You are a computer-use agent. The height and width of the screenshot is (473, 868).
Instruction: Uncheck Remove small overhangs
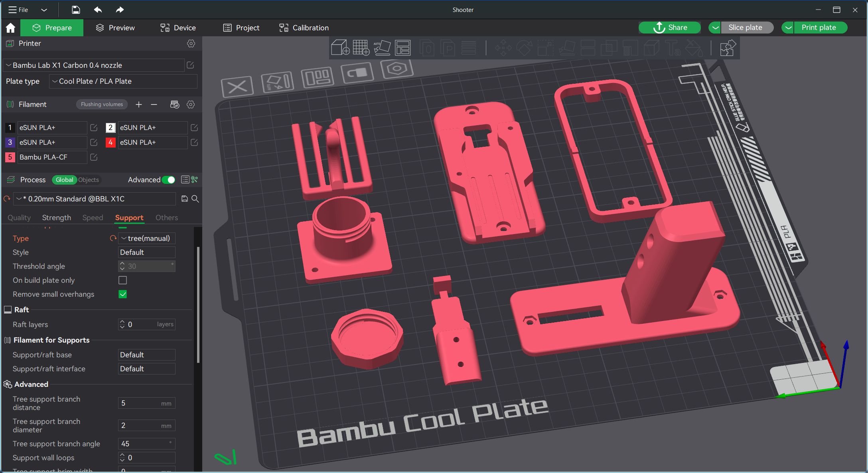122,294
